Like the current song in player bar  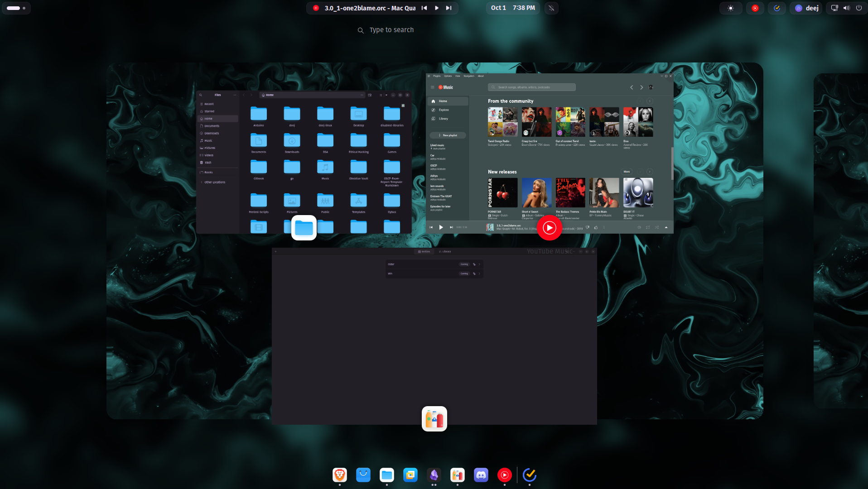[596, 227]
